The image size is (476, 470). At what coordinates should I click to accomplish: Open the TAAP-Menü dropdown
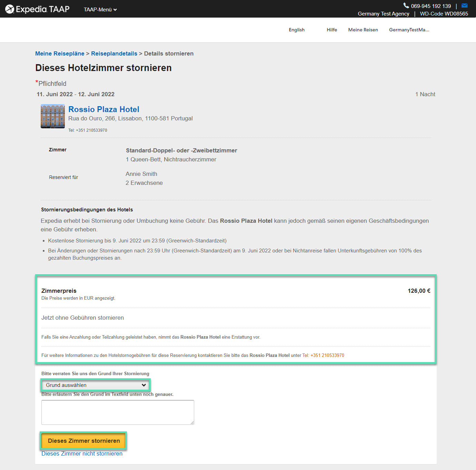(x=100, y=10)
